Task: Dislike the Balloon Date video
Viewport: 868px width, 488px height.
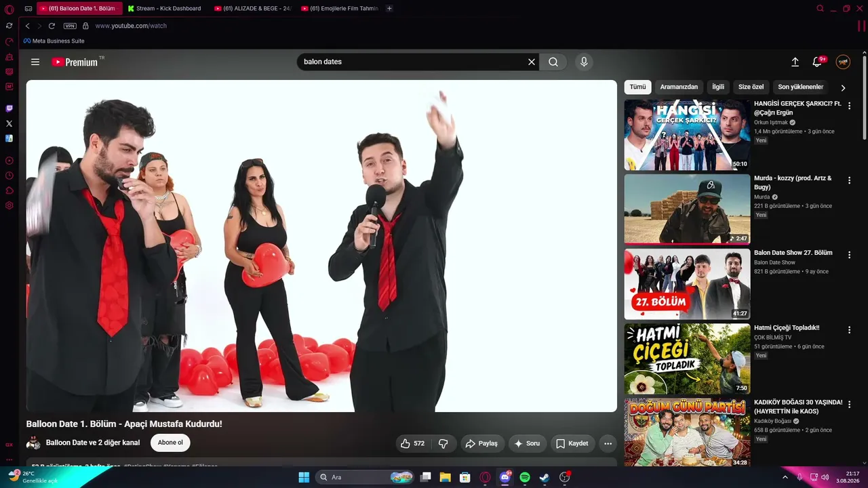Action: [443, 443]
